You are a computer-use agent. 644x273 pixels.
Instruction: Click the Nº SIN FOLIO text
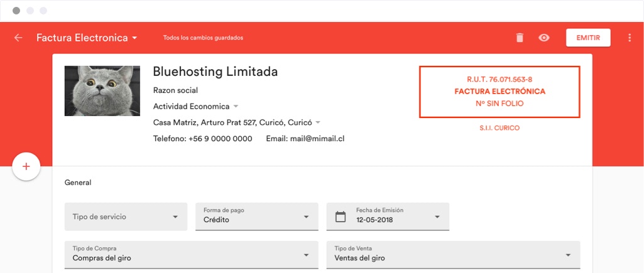(500, 104)
